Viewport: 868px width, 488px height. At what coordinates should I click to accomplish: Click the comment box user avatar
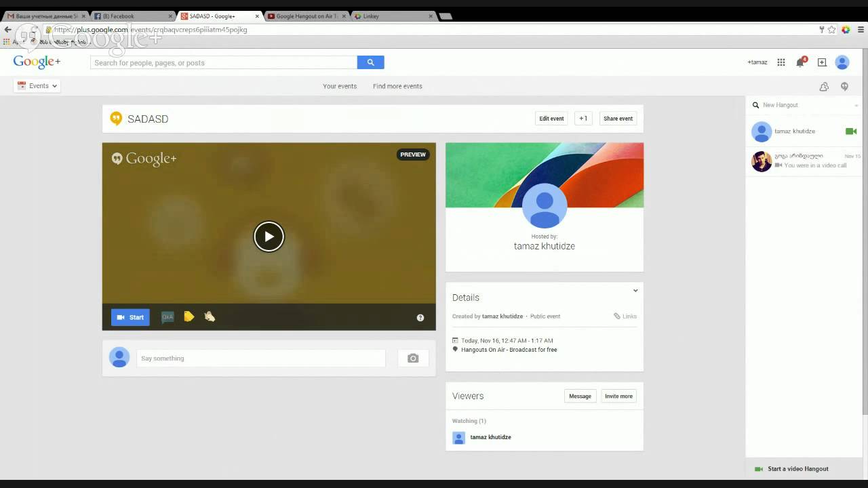[119, 357]
